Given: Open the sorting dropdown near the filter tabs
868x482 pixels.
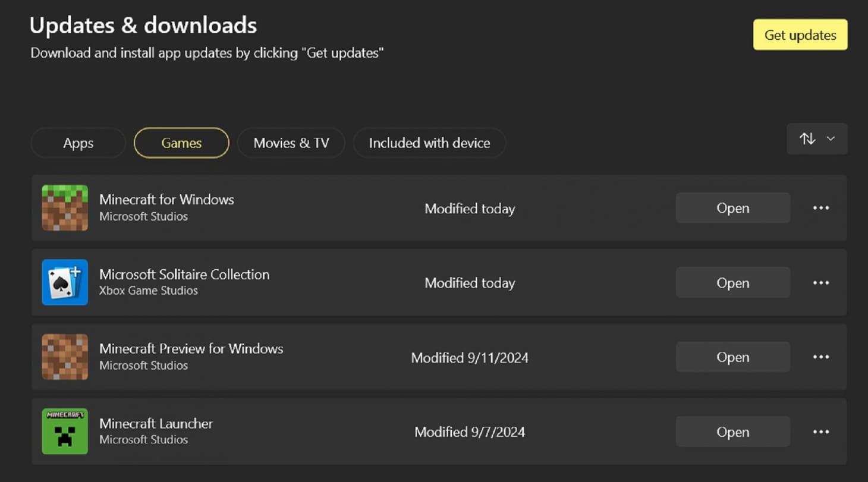Looking at the screenshot, I should pyautogui.click(x=817, y=138).
